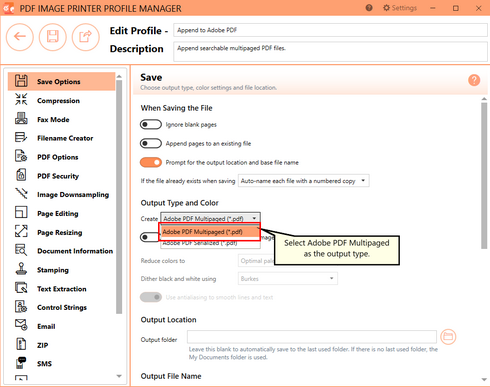Click the Document Information icon
Viewport: 490px width, 387px height.
(21, 250)
